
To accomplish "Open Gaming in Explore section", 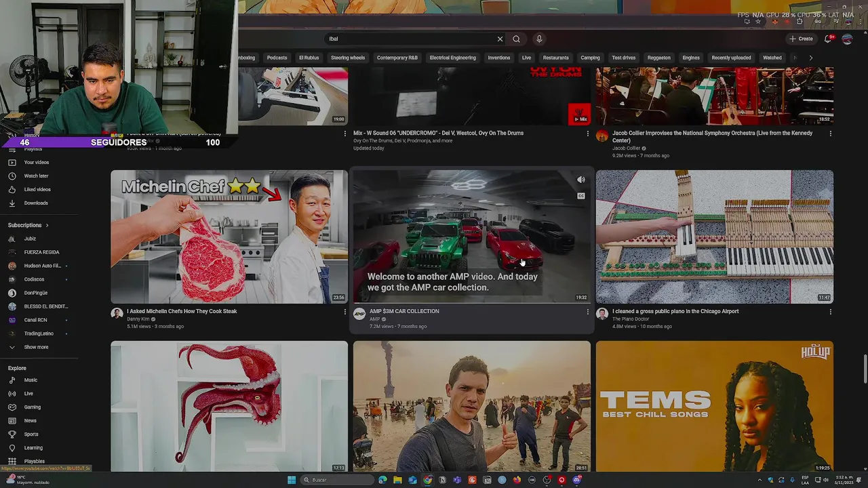I will 32,407.
